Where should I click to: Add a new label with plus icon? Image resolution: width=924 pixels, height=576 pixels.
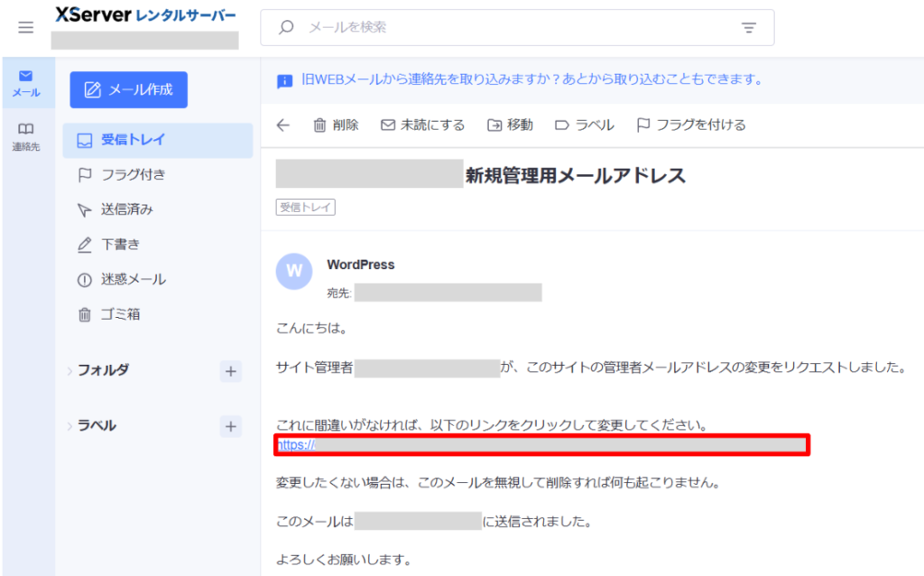click(230, 426)
